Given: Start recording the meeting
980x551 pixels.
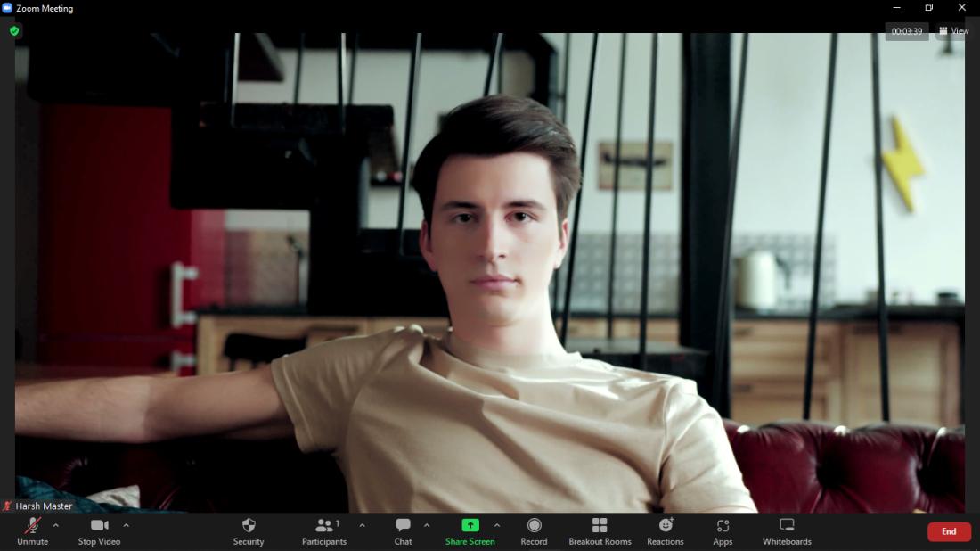Looking at the screenshot, I should [534, 531].
